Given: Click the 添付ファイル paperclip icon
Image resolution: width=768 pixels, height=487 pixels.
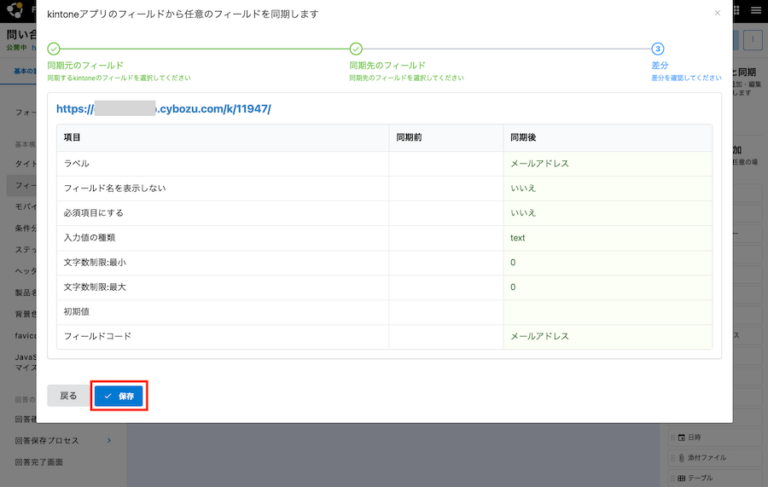Looking at the screenshot, I should 681,458.
